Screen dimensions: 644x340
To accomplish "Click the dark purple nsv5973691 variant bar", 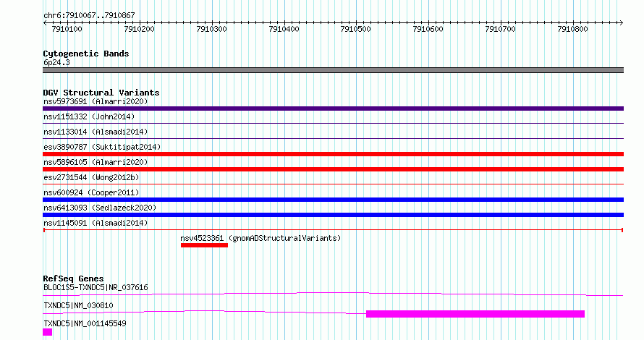I will tap(333, 109).
